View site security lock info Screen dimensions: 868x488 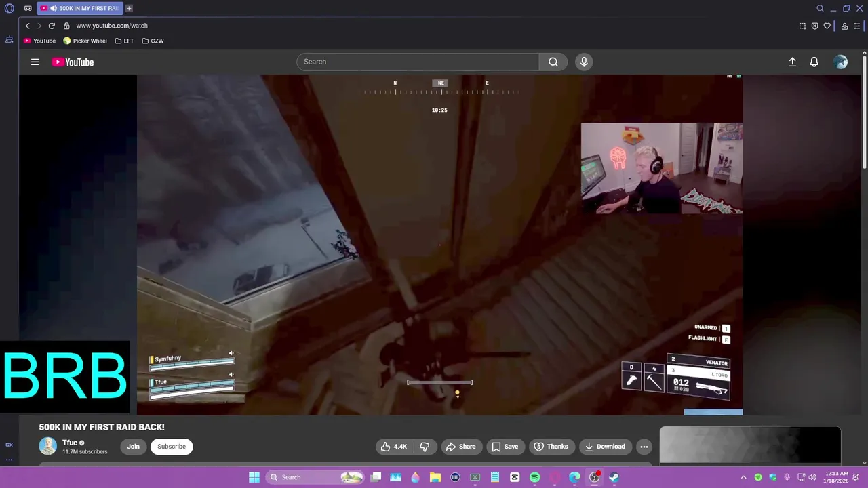(66, 26)
